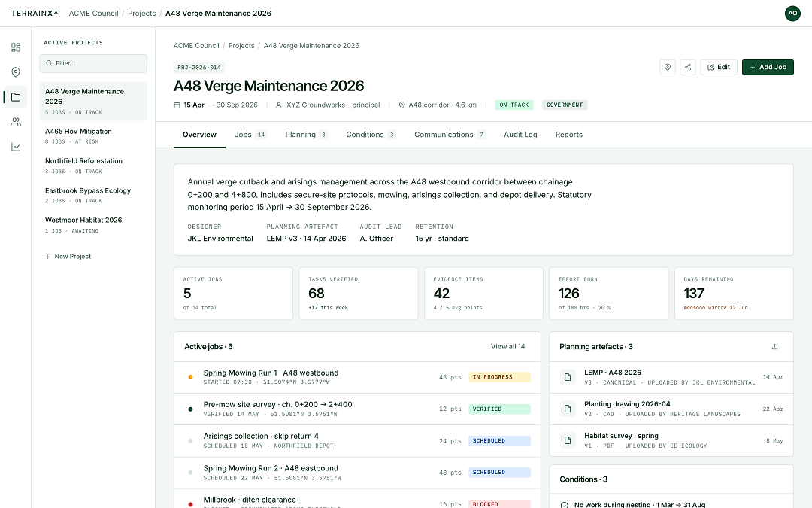This screenshot has height=508, width=812.
Task: Click the VERIFIED status badge
Action: coord(499,409)
